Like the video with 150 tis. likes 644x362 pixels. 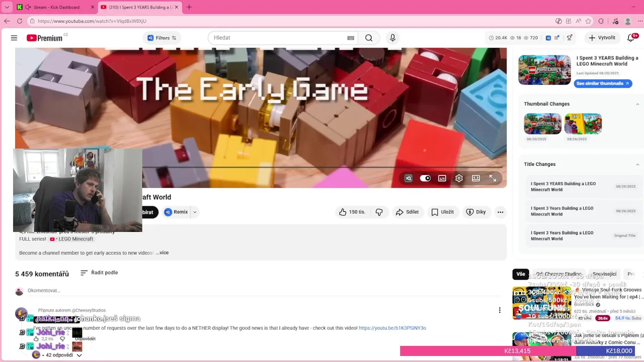pos(352,212)
